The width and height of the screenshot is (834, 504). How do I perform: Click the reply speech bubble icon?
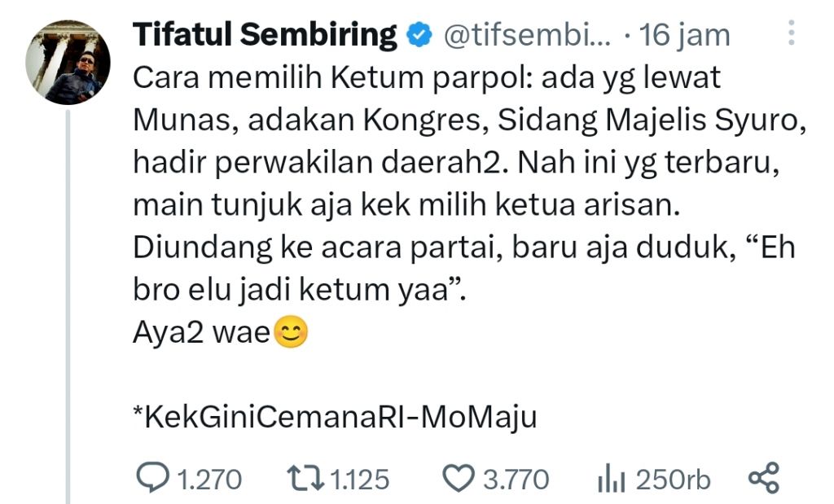click(151, 479)
